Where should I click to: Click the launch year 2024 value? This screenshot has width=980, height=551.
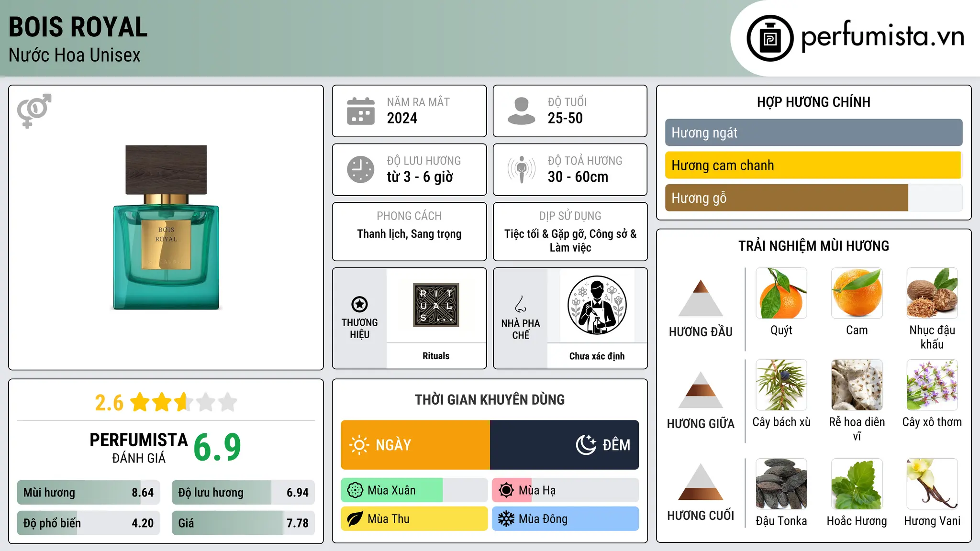click(x=402, y=118)
